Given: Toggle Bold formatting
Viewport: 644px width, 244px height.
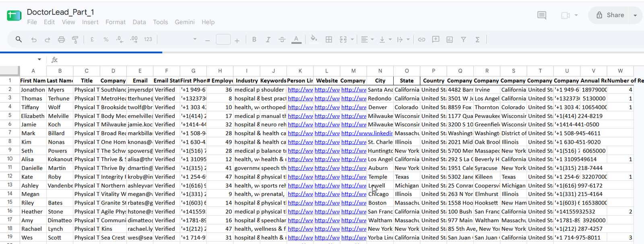Looking at the screenshot, I should point(254,39).
